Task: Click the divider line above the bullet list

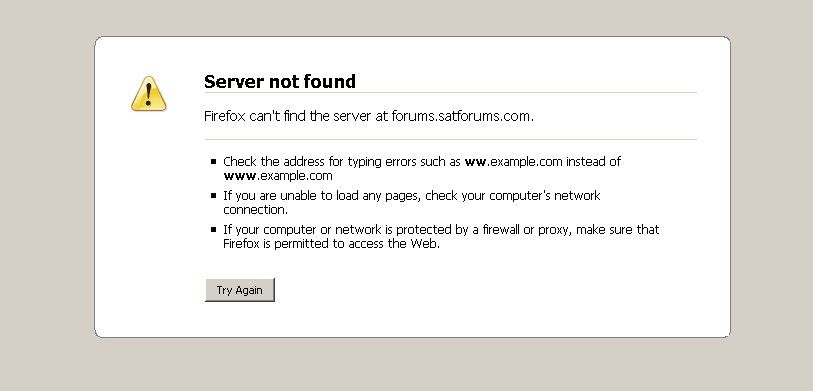Action: 450,139
